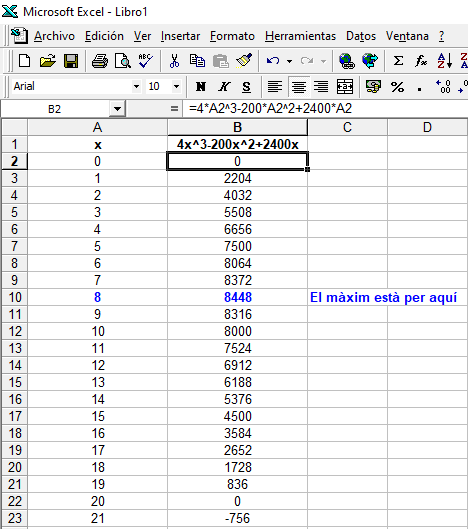The width and height of the screenshot is (468, 529).
Task: Toggle underline formatting S button
Action: 246,87
